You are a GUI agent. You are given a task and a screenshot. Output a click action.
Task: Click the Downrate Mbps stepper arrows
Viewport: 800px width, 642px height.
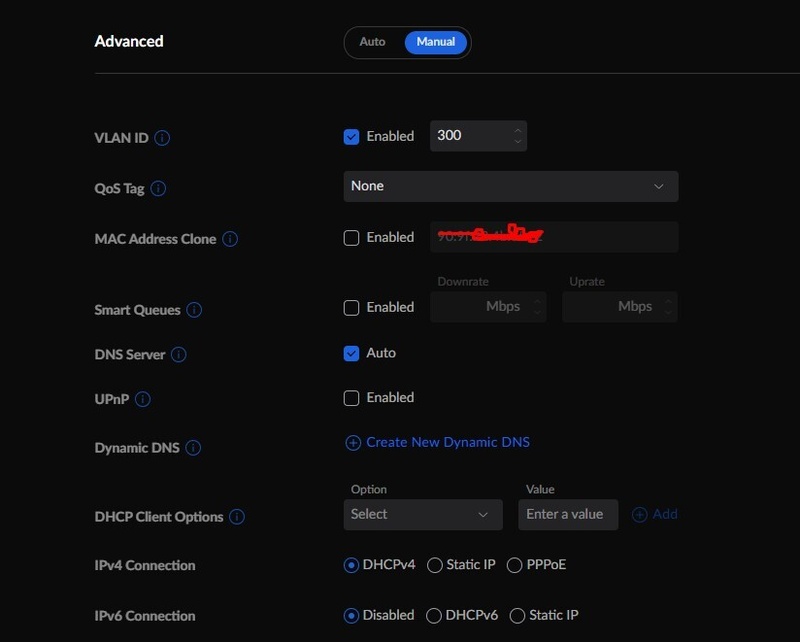click(537, 307)
